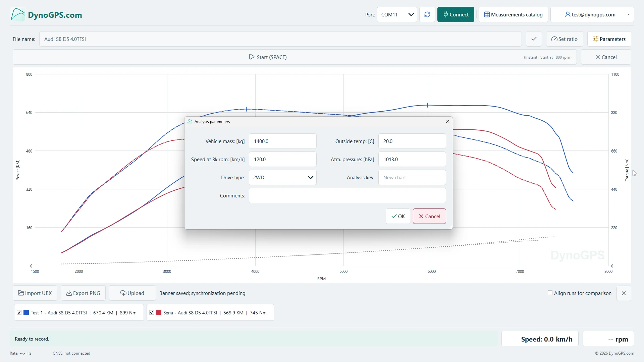Start recording with Start (SPACE)
Viewport: 644px width, 362px height.
point(294,57)
